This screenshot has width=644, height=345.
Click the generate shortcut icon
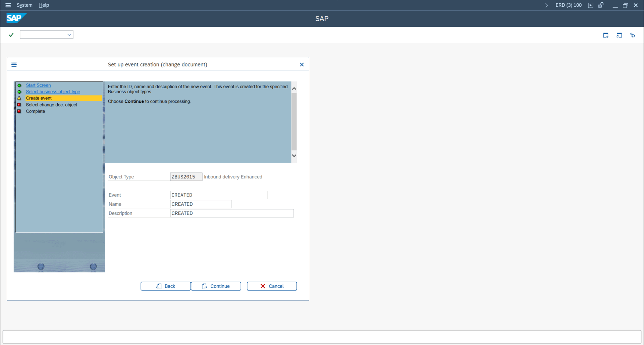[x=619, y=35]
